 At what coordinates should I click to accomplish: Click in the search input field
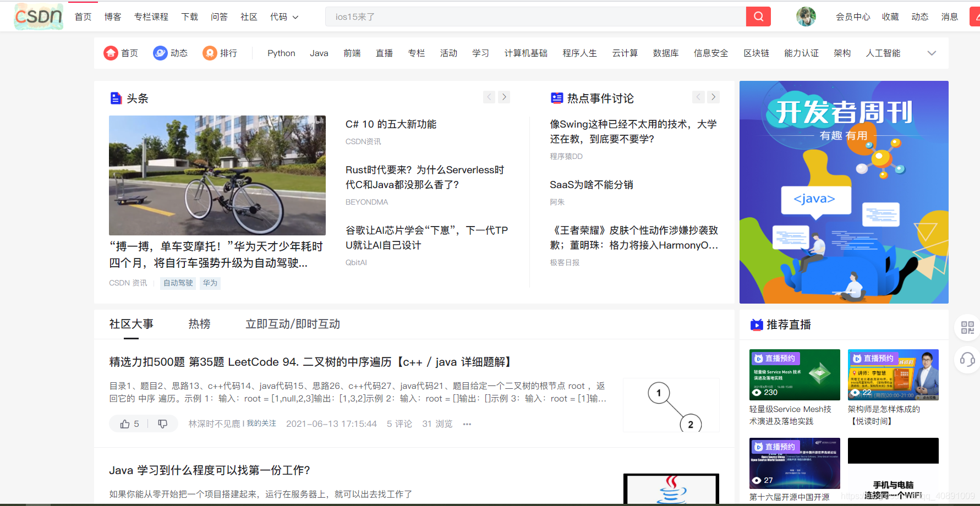pyautogui.click(x=535, y=16)
